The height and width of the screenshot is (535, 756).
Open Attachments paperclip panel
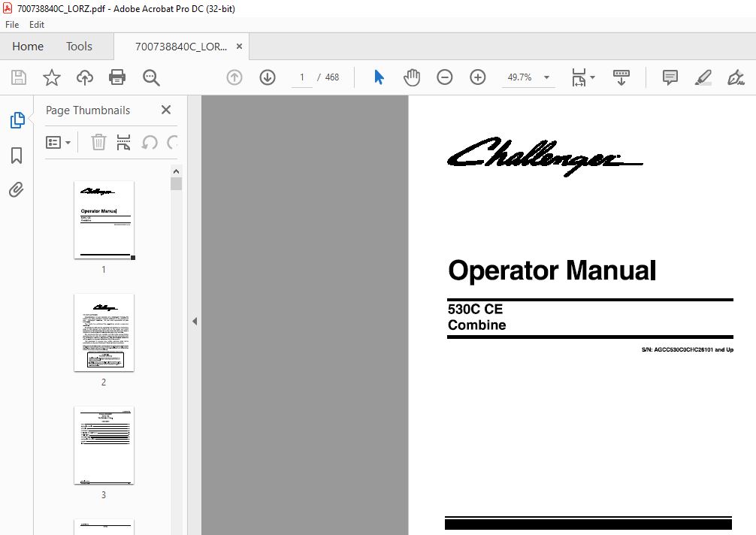(x=17, y=189)
